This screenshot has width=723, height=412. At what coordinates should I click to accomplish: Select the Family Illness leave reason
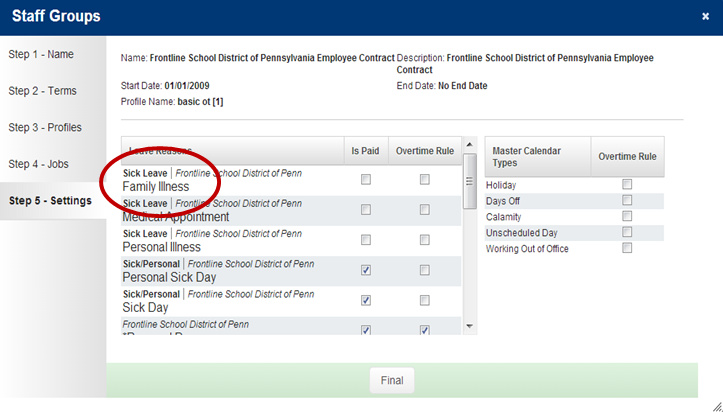(156, 187)
